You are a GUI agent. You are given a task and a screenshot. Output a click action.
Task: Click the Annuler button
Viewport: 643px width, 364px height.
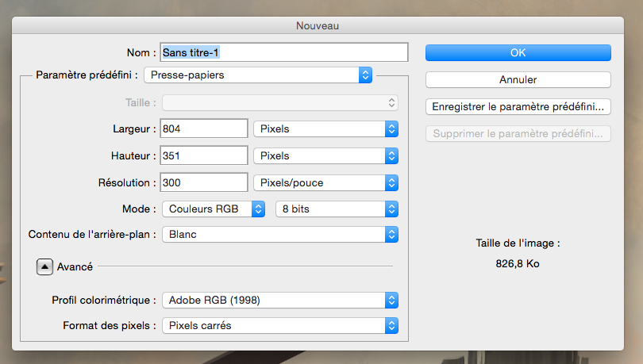[518, 79]
